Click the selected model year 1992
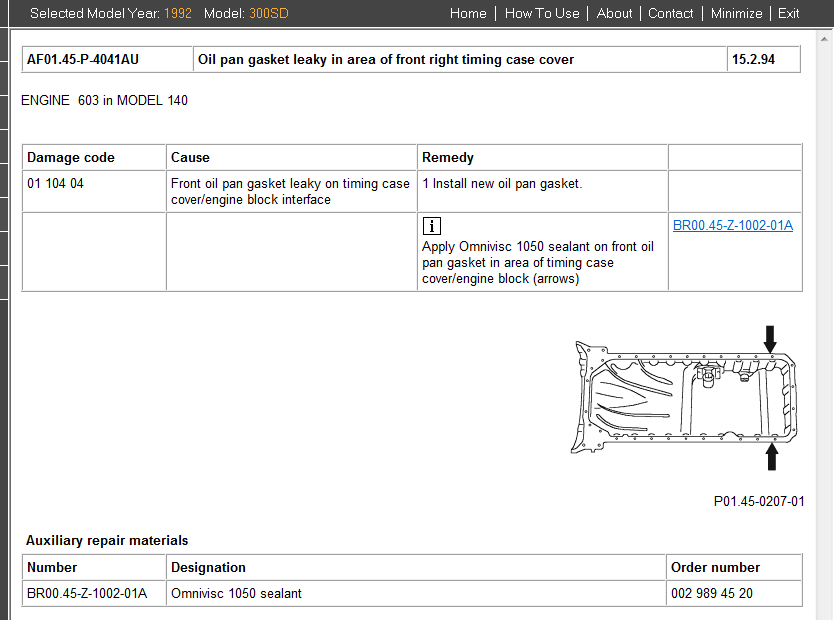Screen dimensions: 835x620 point(177,13)
